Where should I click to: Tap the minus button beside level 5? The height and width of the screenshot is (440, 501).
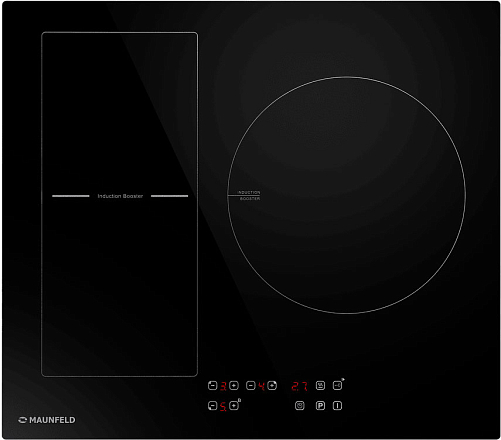(212, 406)
